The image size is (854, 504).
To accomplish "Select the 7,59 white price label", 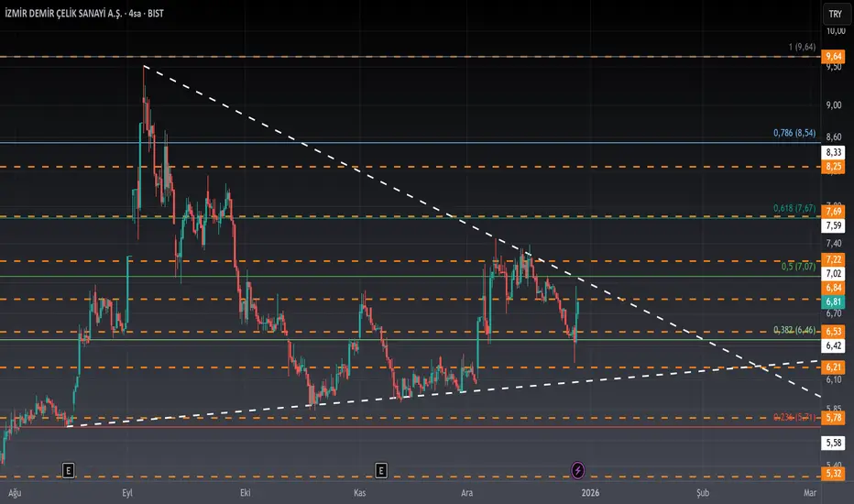I will pos(833,225).
